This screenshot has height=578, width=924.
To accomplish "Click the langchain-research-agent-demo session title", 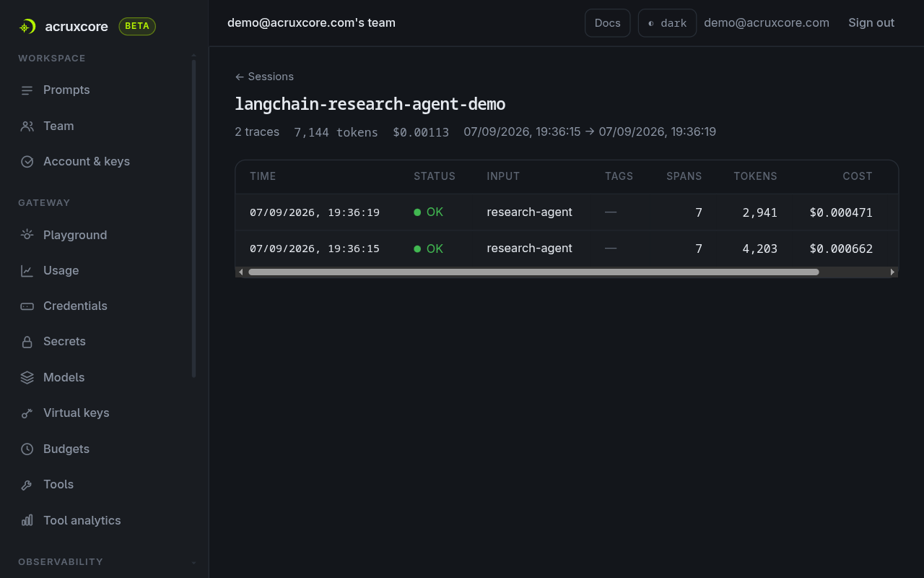I will [x=370, y=104].
